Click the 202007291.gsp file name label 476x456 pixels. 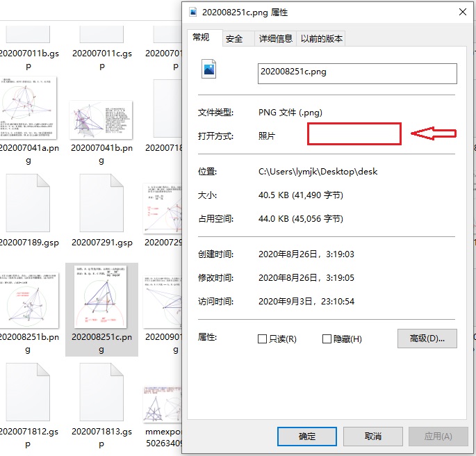tap(102, 243)
